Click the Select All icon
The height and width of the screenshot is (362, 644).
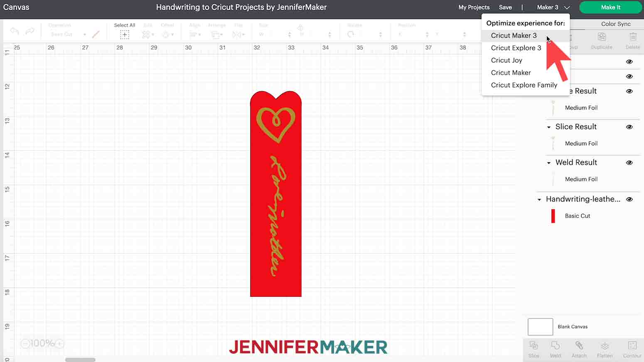click(x=125, y=35)
